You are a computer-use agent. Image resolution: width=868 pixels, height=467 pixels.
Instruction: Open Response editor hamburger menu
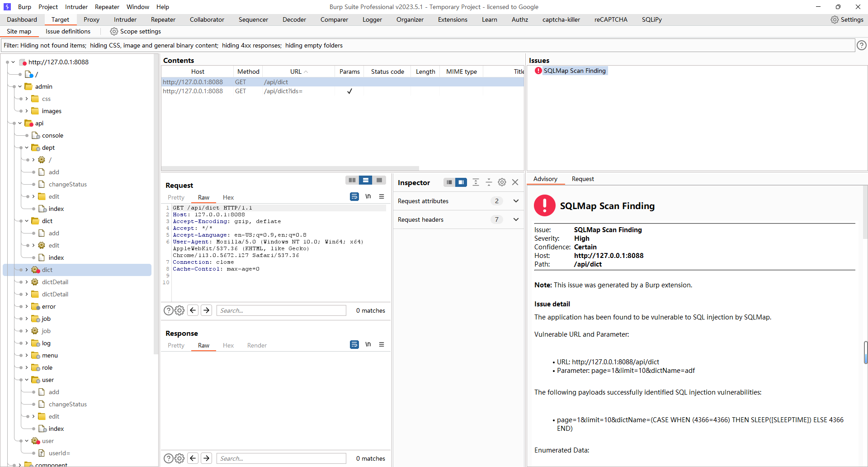[x=382, y=344]
